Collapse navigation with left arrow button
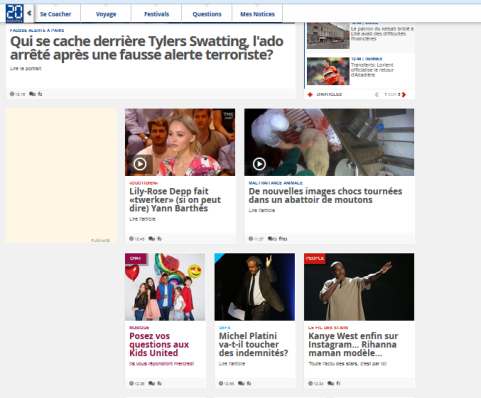The height and width of the screenshot is (398, 481). tap(29, 13)
